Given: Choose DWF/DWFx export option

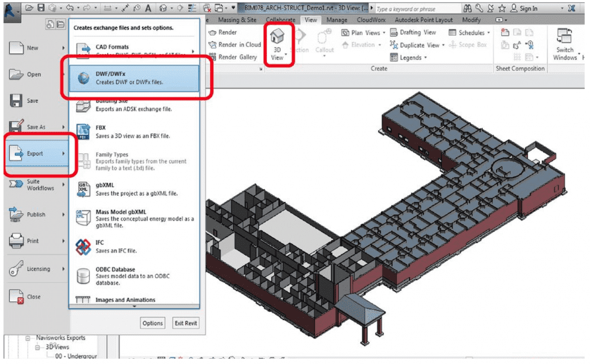Looking at the screenshot, I should (x=134, y=78).
